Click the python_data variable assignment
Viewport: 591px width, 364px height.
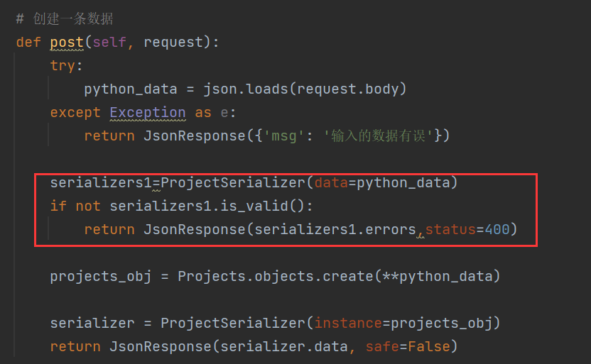[x=131, y=89]
